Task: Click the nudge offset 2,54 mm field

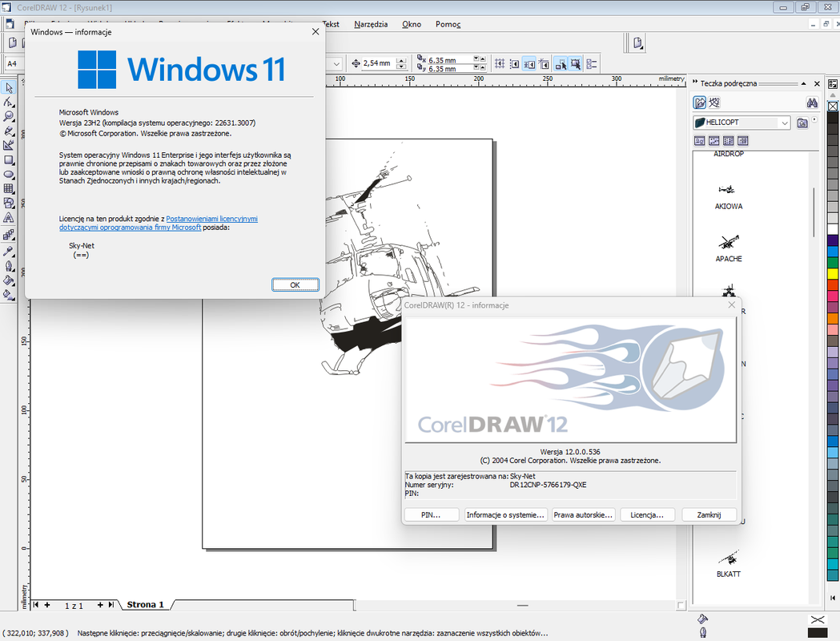Action: point(379,64)
